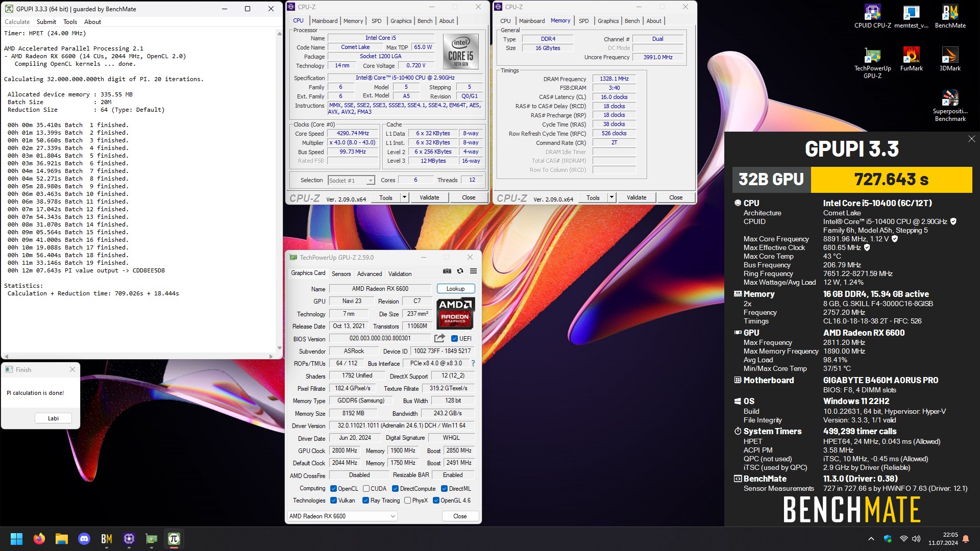The width and height of the screenshot is (980, 551).
Task: Open File Explorer from the taskbar
Action: pos(61,539)
